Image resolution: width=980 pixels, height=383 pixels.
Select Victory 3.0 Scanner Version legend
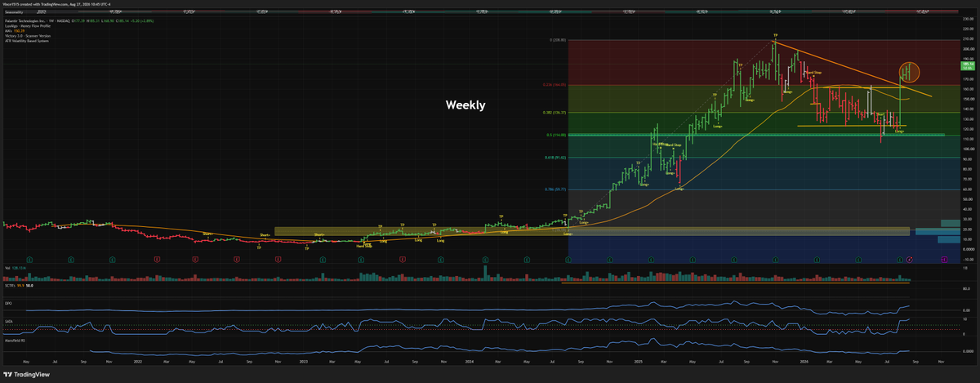pos(27,36)
